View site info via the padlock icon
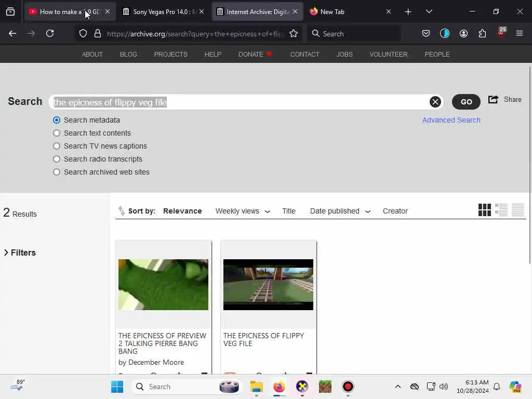 click(98, 34)
